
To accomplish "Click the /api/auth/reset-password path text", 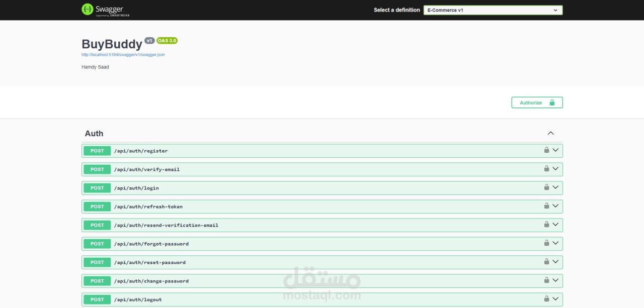I will 150,262.
